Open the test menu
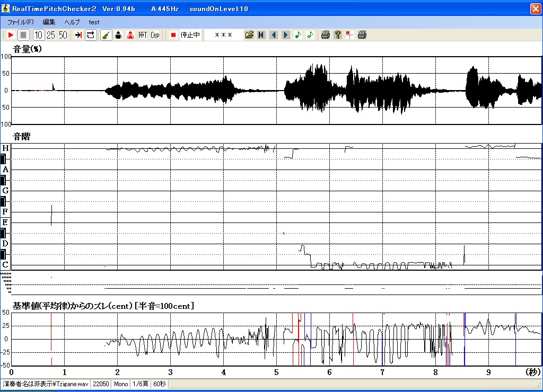543x392 pixels. [94, 22]
